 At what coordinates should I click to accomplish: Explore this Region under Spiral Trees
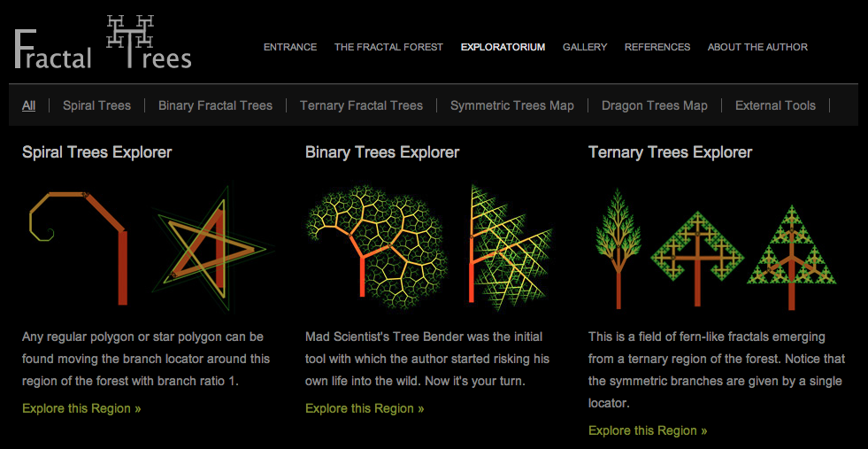[x=81, y=408]
